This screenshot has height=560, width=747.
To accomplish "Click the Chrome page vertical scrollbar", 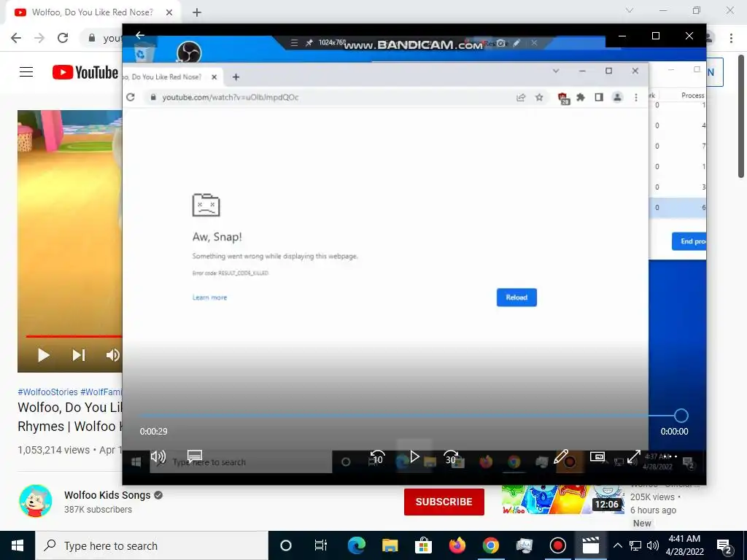I will pyautogui.click(x=741, y=117).
